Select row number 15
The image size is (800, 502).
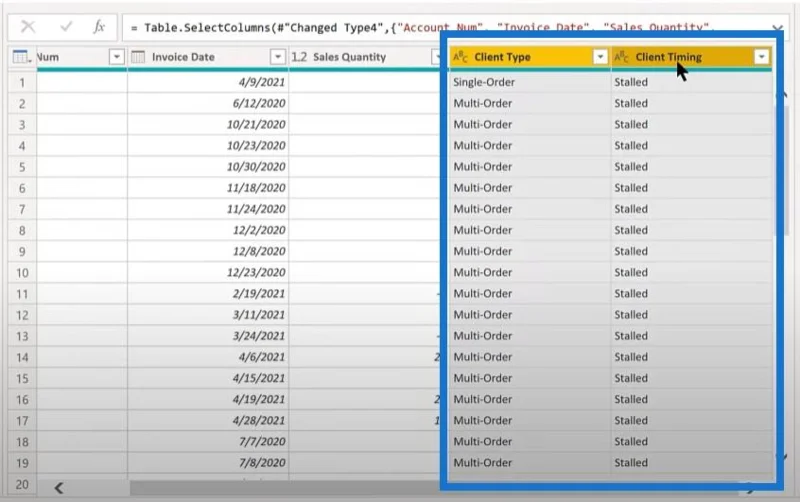[x=22, y=379]
